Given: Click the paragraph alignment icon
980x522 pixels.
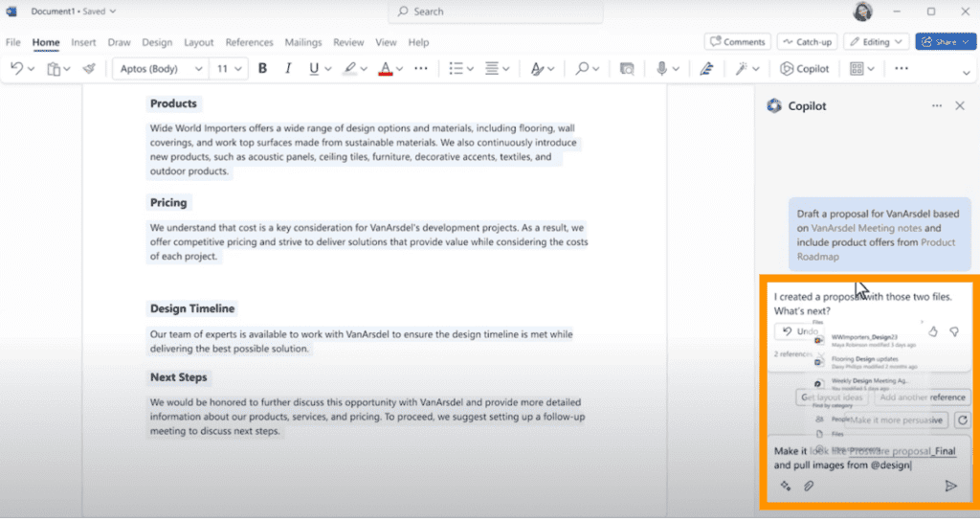Looking at the screenshot, I should click(492, 69).
